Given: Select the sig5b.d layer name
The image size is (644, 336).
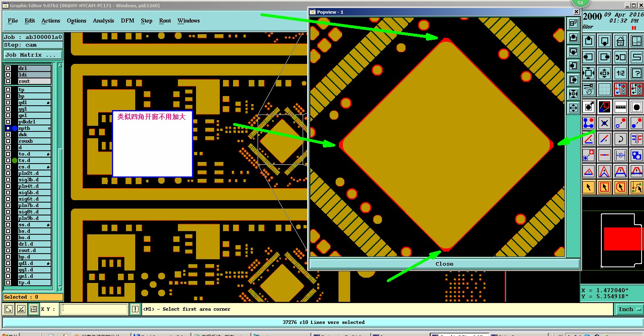Looking at the screenshot, I should [x=35, y=193].
